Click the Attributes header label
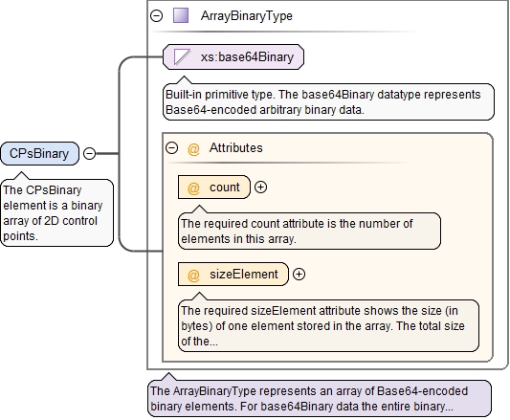510x420 pixels. click(x=235, y=147)
